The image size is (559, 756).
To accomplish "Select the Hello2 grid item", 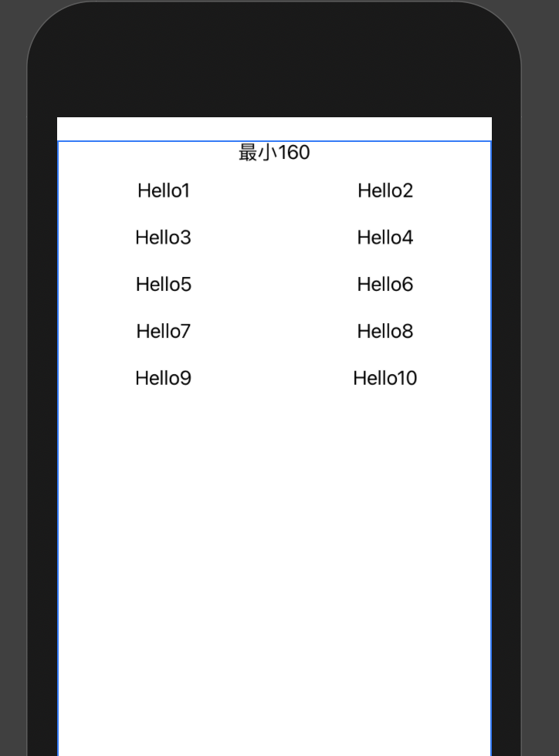I will pyautogui.click(x=385, y=191).
